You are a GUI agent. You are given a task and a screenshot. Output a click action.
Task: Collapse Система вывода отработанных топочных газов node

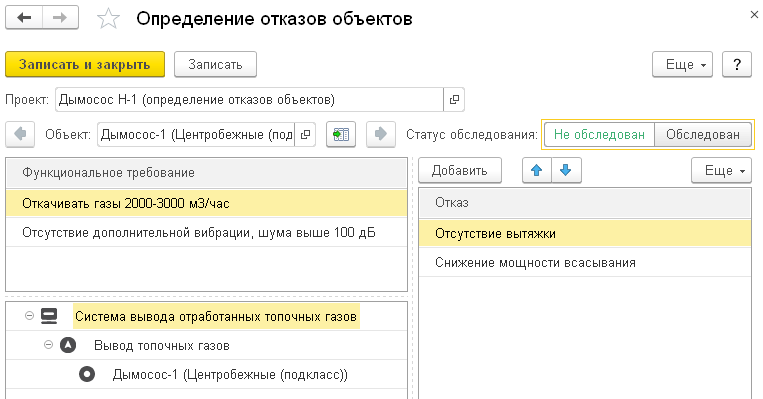[29, 316]
